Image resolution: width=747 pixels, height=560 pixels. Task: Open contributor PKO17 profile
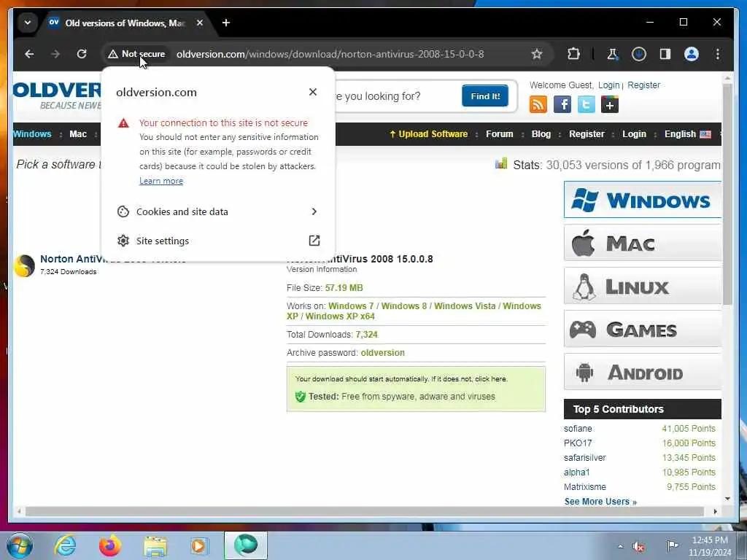578,443
